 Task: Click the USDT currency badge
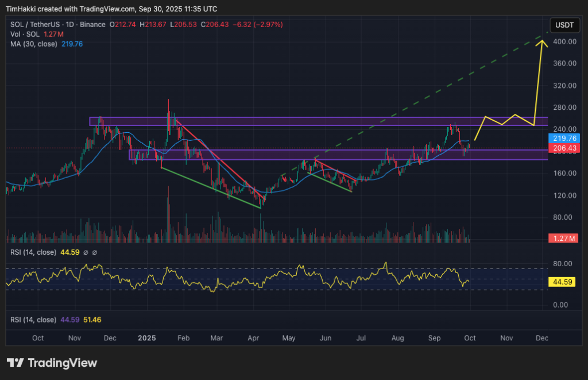[x=564, y=25]
